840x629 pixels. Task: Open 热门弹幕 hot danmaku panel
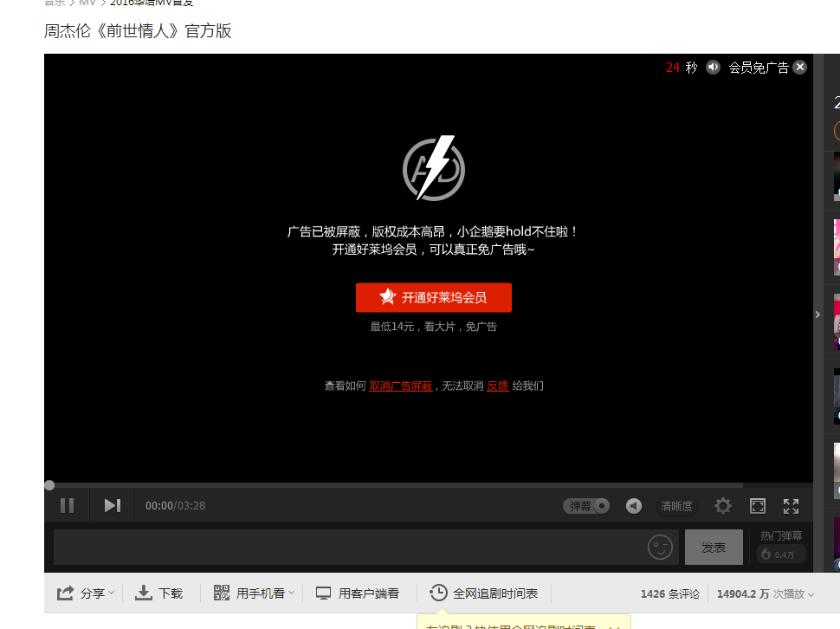click(x=781, y=546)
